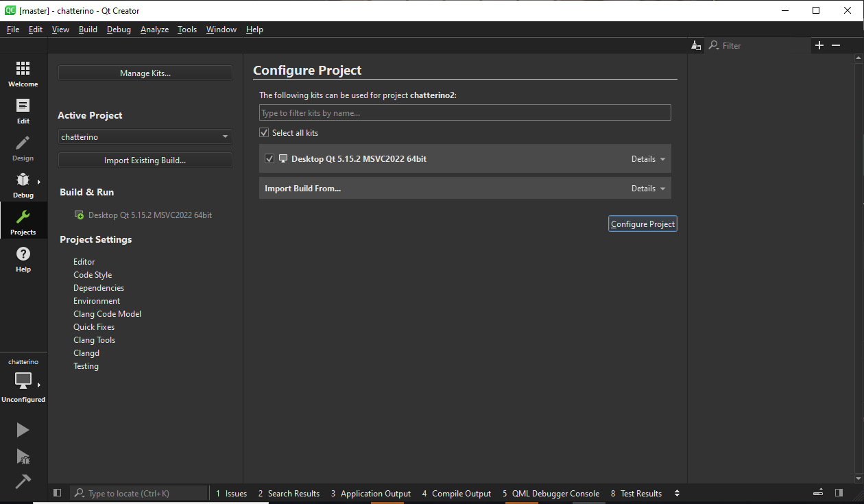
Task: Open the Tools menu
Action: (187, 29)
